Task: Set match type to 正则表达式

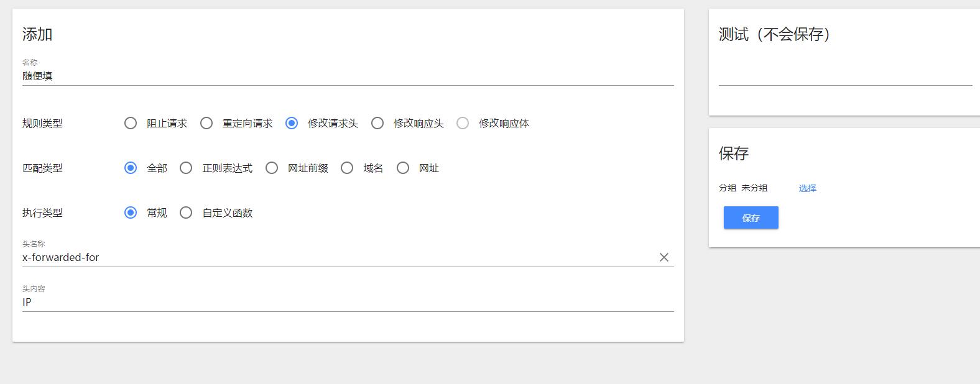Action: point(186,168)
